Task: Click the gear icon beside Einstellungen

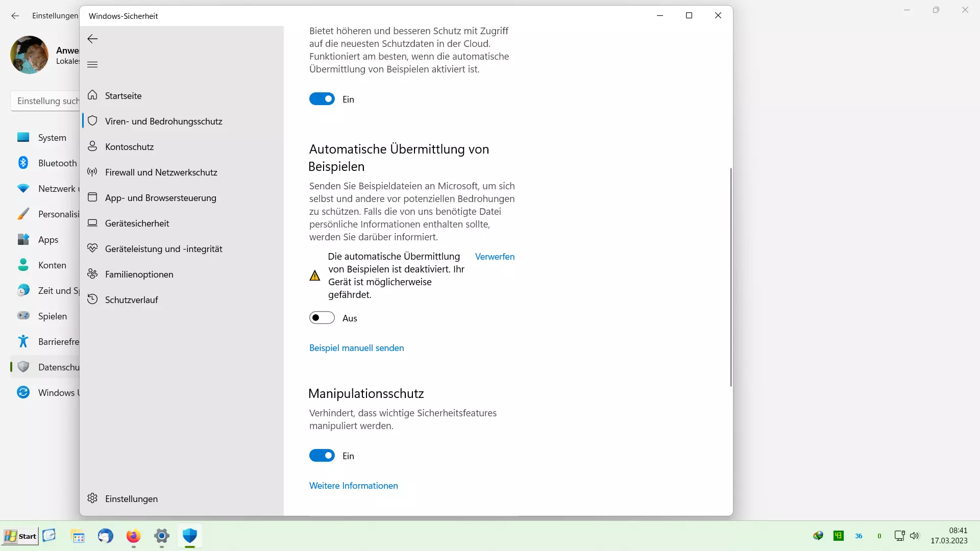Action: coord(92,498)
